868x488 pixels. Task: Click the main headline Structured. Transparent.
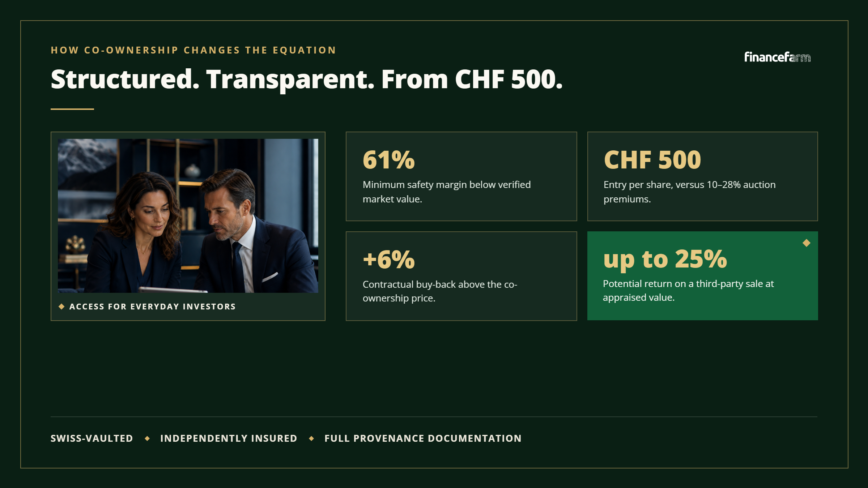click(x=307, y=80)
